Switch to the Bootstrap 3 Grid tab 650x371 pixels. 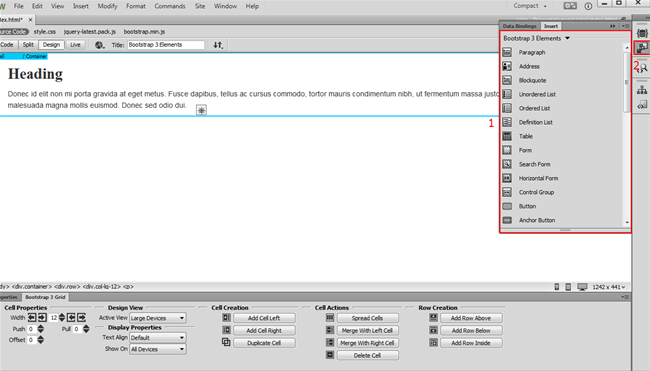point(45,297)
